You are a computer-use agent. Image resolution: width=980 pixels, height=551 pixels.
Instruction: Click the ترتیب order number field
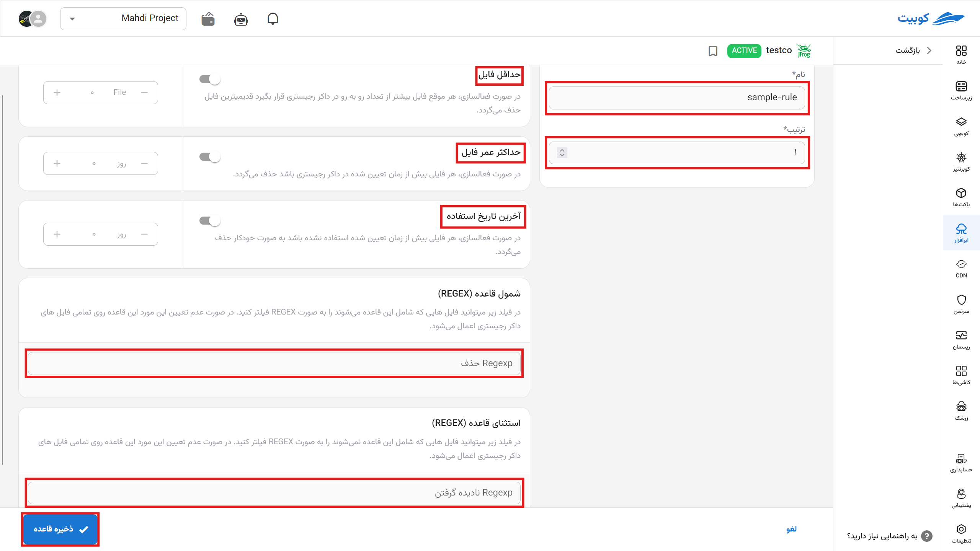(x=677, y=153)
